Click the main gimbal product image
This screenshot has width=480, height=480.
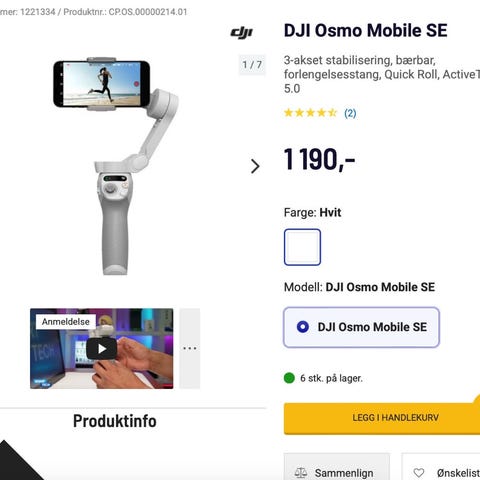[x=116, y=166]
